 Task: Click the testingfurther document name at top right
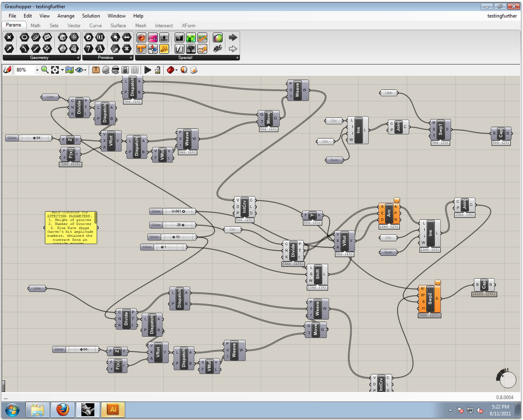(502, 16)
